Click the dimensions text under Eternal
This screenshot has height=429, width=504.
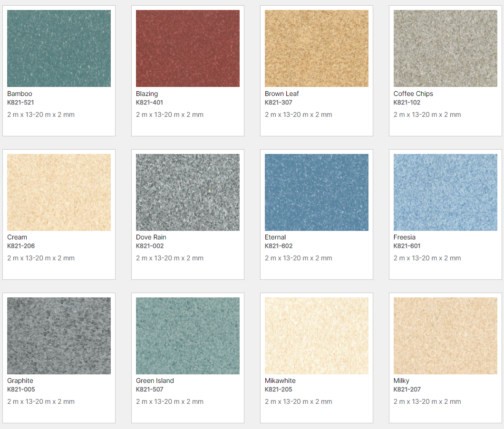(x=299, y=258)
